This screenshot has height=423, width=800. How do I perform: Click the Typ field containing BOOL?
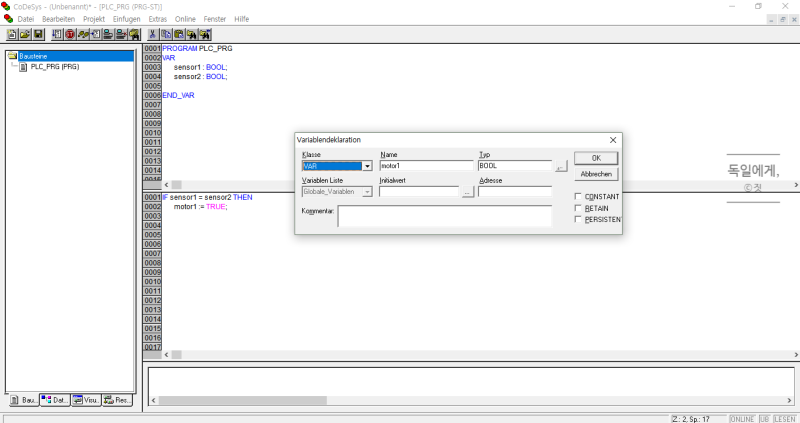click(515, 166)
